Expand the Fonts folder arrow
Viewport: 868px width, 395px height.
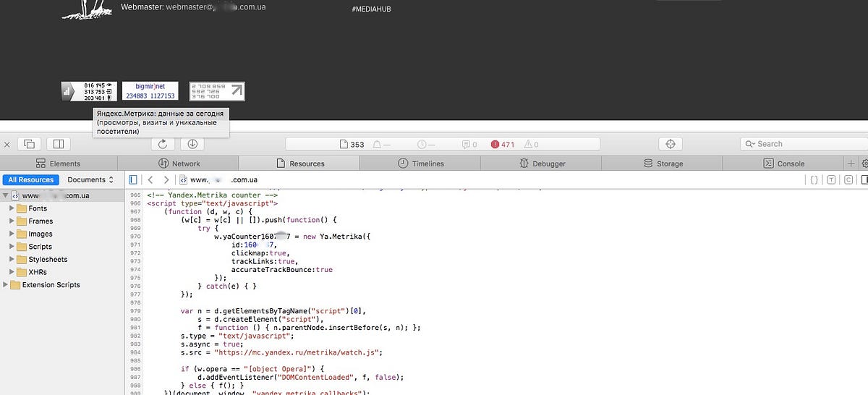[12, 208]
